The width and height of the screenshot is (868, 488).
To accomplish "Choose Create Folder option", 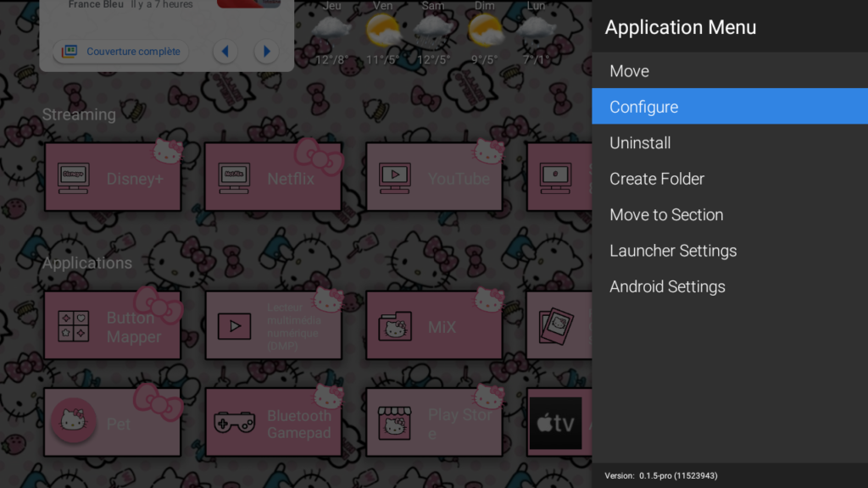I will 730,179.
